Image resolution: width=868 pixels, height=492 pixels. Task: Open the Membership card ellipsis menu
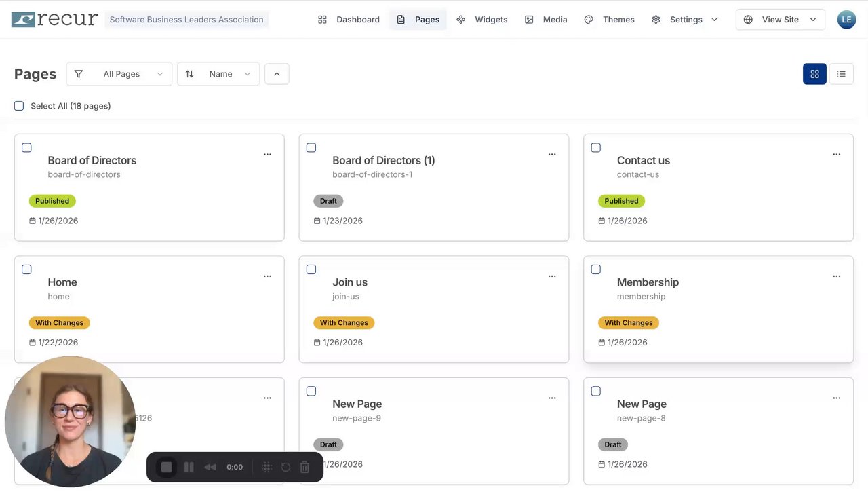click(837, 276)
